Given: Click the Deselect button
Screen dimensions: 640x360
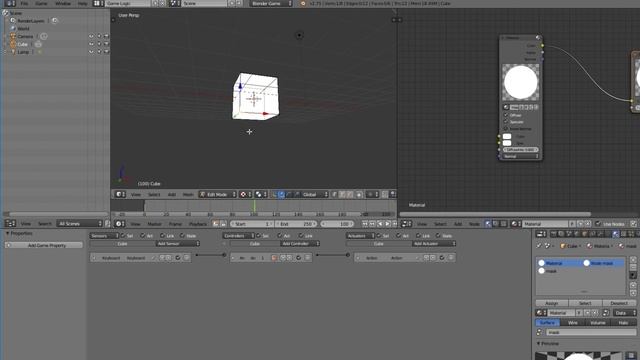Looking at the screenshot, I should coord(619,303).
